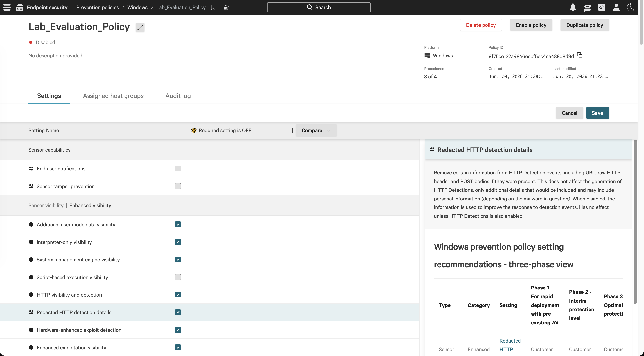644x356 pixels.
Task: Uncheck System management engine visibility
Action: (178, 259)
